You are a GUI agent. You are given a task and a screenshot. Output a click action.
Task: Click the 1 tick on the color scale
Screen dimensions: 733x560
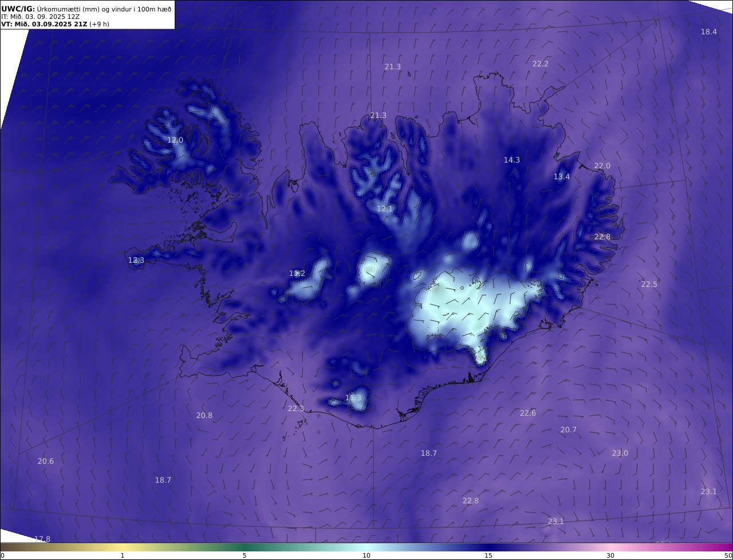tap(123, 555)
